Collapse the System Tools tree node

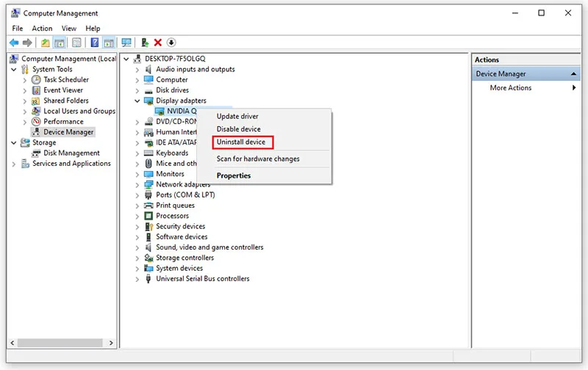14,70
